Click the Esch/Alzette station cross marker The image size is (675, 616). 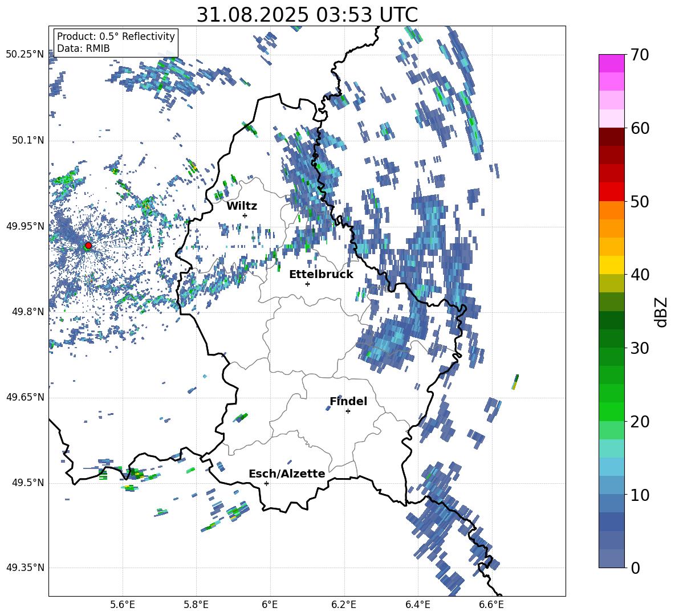pos(266,483)
